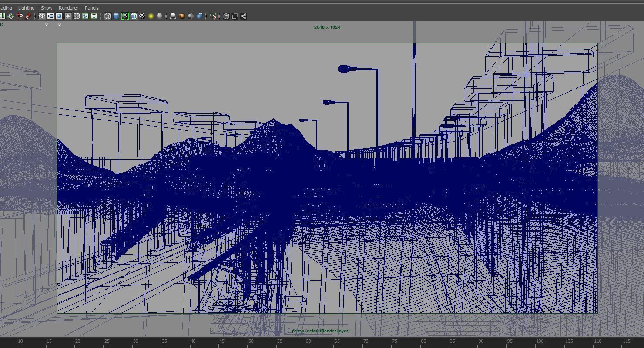
Task: Jump to frame 40 on timeline
Action: [x=193, y=341]
